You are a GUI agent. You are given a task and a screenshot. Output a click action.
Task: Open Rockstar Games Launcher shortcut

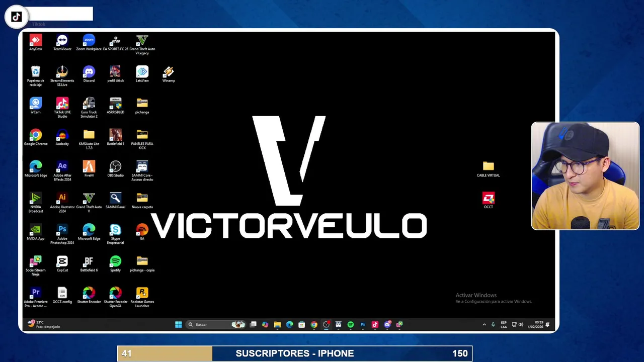142,298
